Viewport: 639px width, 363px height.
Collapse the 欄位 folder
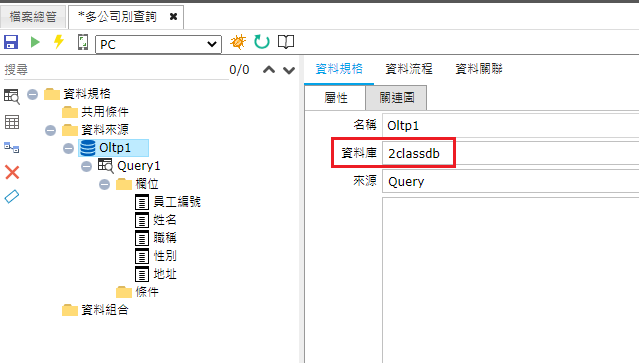pyautogui.click(x=104, y=185)
